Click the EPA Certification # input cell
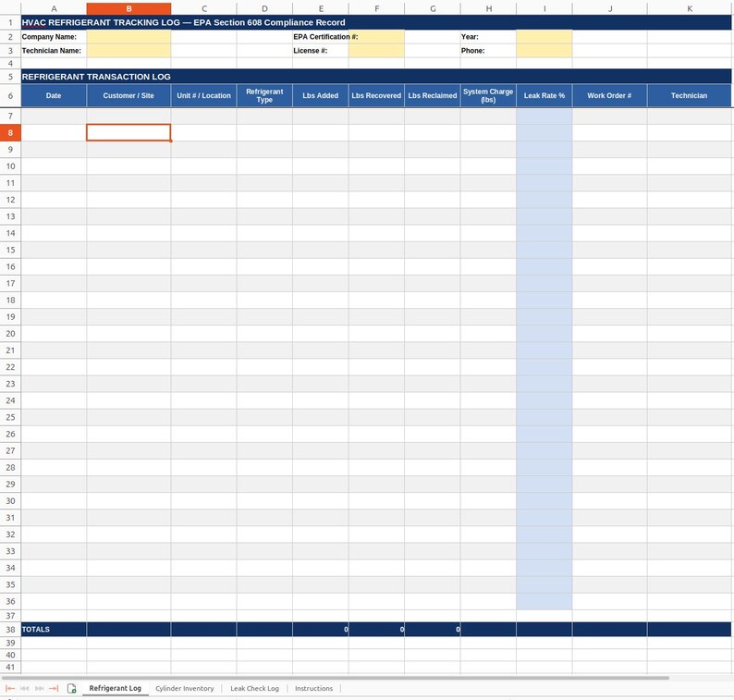The width and height of the screenshot is (734, 700). pyautogui.click(x=376, y=37)
